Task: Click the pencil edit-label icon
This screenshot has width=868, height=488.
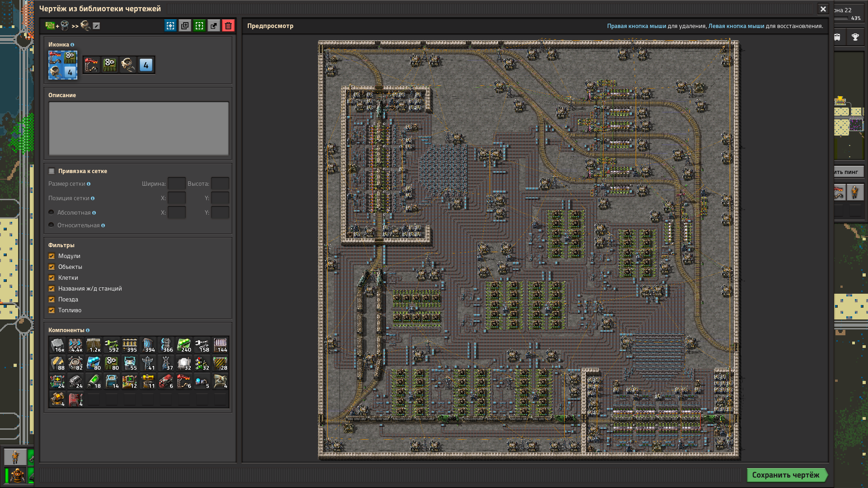Action: [96, 26]
